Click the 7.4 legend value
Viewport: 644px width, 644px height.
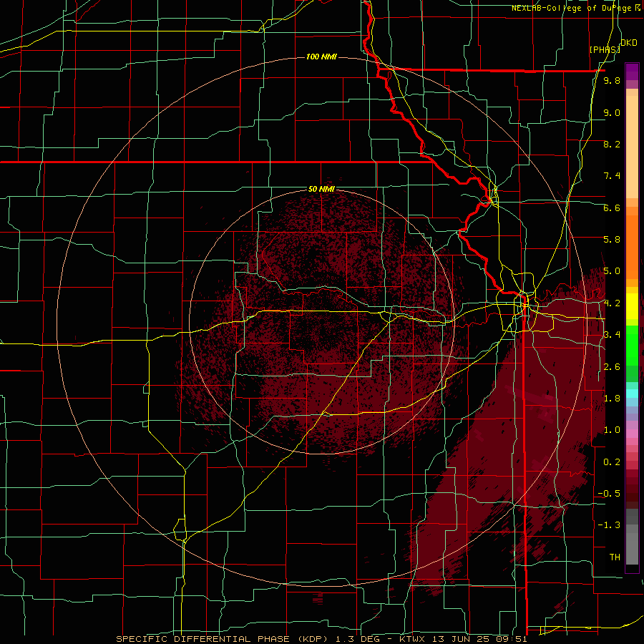pyautogui.click(x=612, y=176)
